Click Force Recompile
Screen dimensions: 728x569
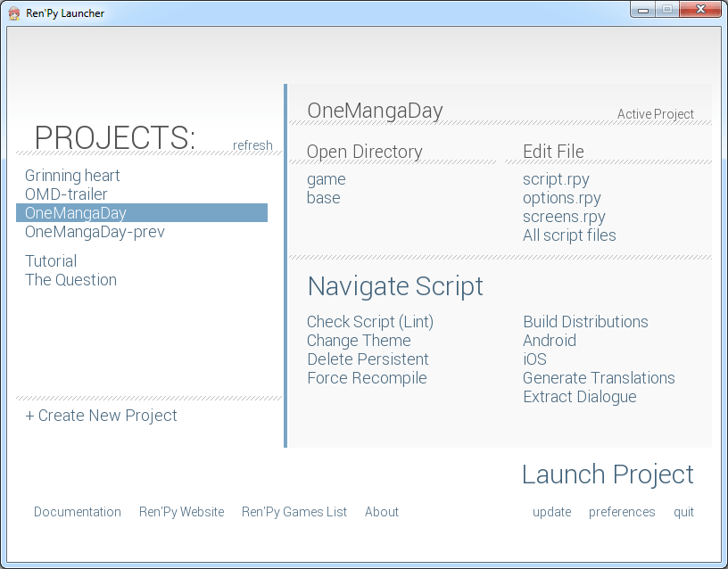tap(367, 378)
